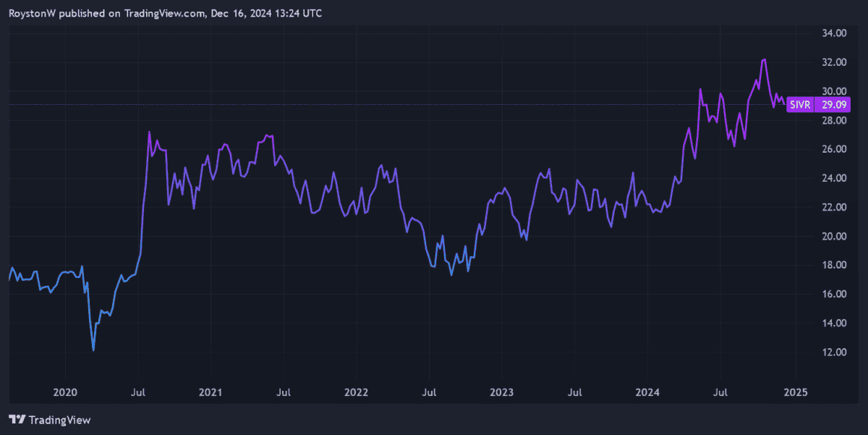Image resolution: width=868 pixels, height=435 pixels.
Task: Click the 2021 time axis label
Action: click(x=210, y=392)
